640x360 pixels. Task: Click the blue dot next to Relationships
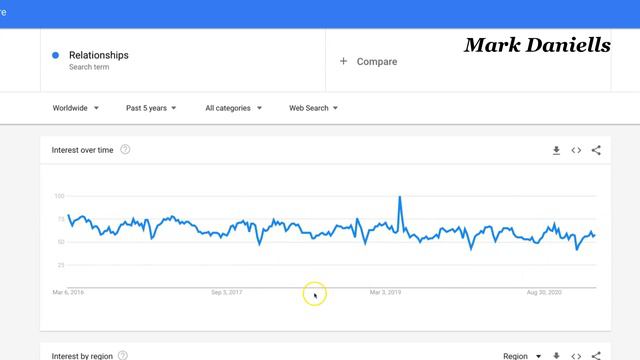click(56, 55)
